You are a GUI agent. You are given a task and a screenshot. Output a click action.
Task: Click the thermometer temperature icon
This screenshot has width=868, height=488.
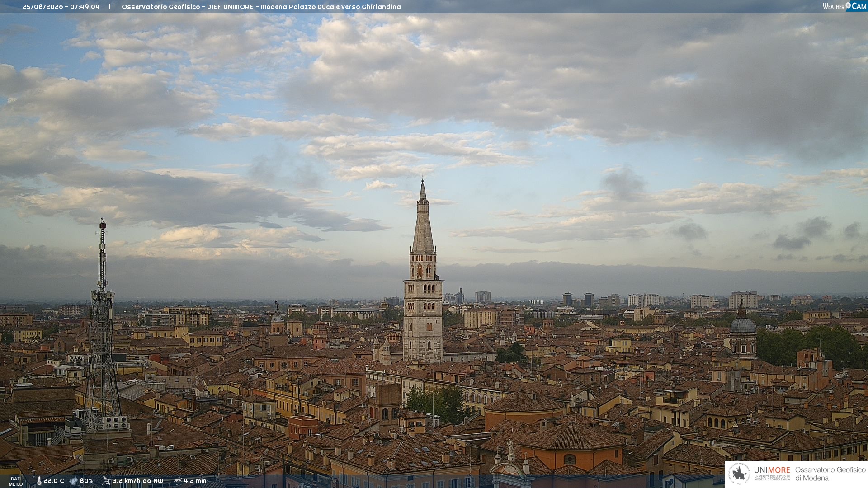(x=39, y=481)
